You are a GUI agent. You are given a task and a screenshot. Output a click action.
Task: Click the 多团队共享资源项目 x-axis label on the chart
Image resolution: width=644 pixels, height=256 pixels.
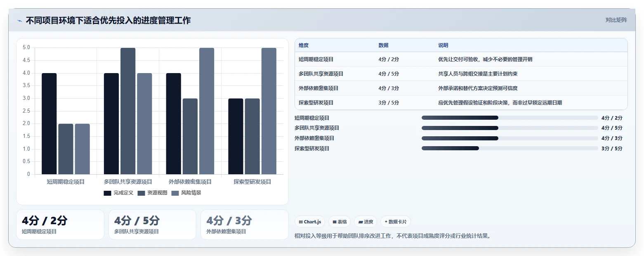128,182
